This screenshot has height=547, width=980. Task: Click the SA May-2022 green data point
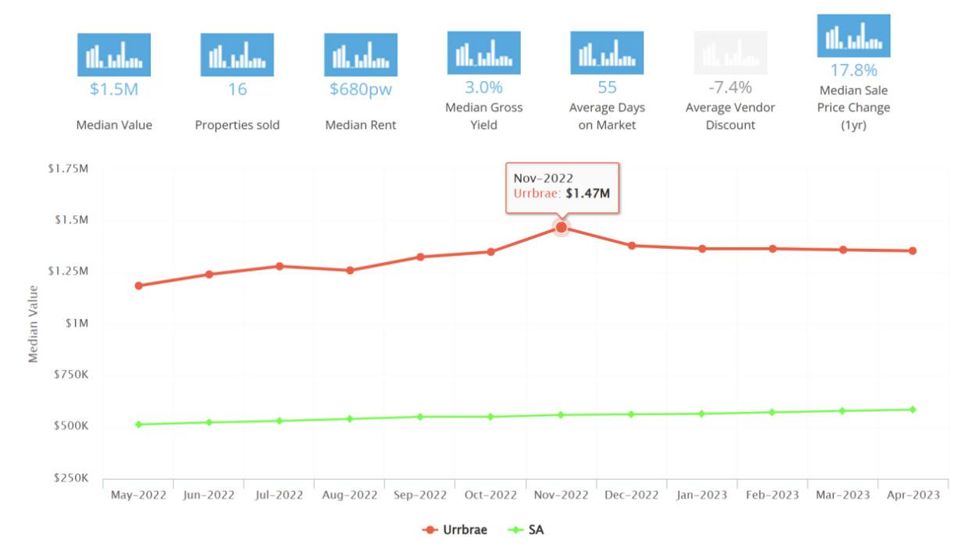pyautogui.click(x=138, y=424)
